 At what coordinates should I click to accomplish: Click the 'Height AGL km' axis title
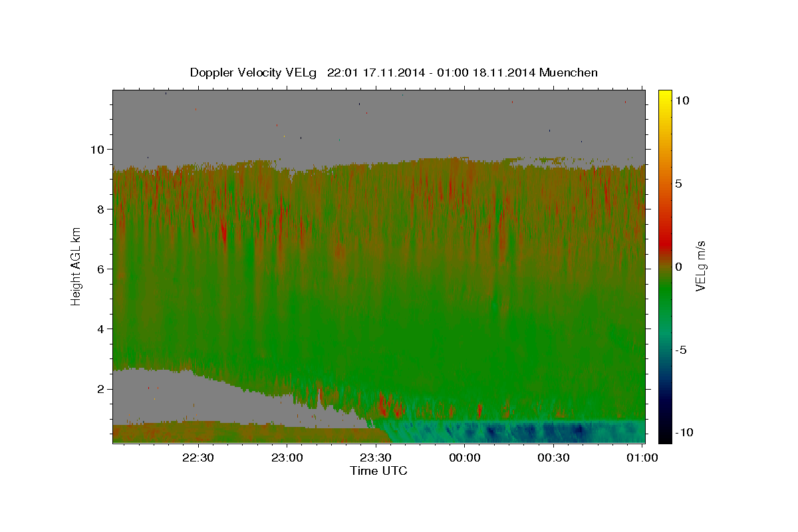[x=76, y=265]
